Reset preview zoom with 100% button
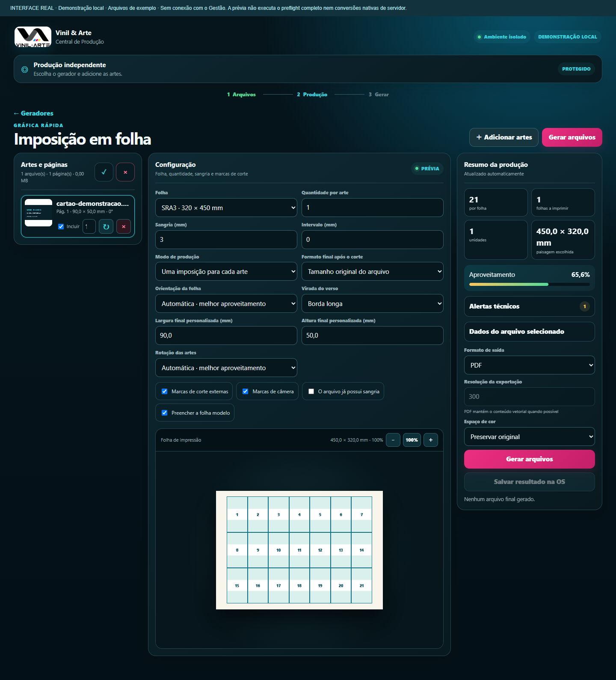This screenshot has height=680, width=616. click(412, 440)
